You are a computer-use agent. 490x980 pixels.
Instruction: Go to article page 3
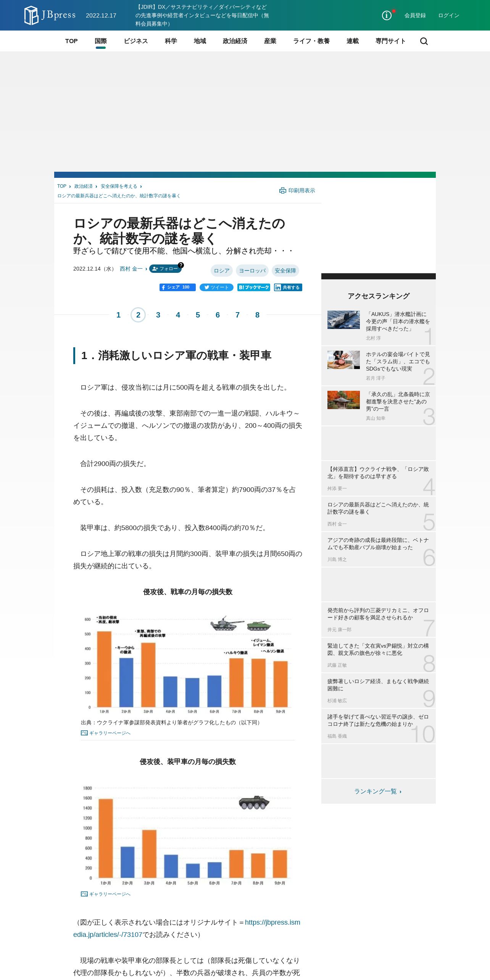point(158,315)
